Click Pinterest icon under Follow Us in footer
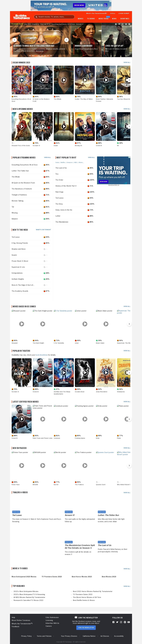This screenshot has height=644, width=142. point(125,622)
